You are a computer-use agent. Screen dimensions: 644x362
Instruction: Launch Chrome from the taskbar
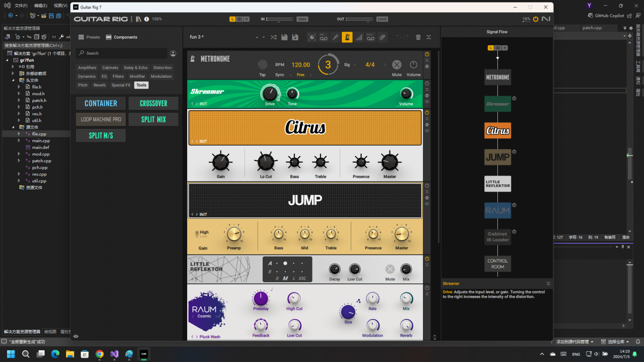(x=99, y=354)
